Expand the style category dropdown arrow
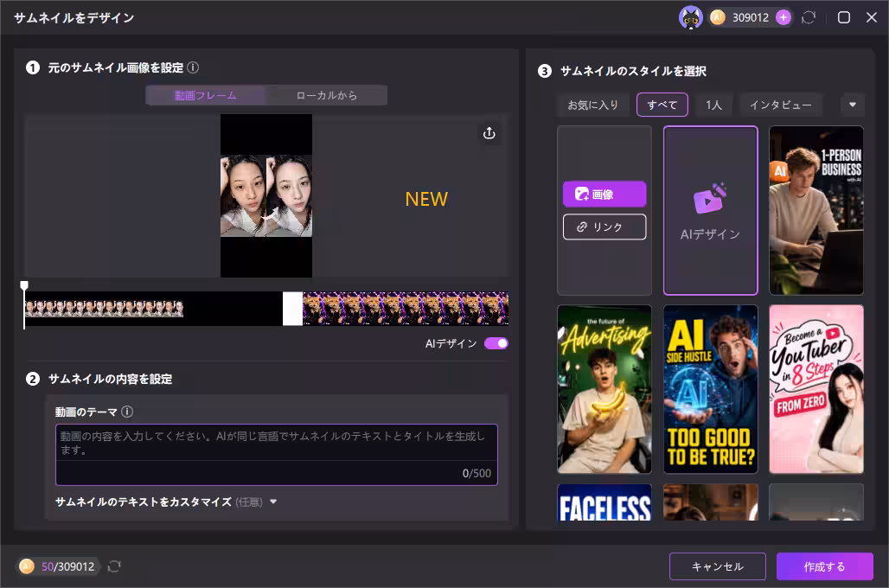Screen dimensions: 889x588 click(852, 105)
